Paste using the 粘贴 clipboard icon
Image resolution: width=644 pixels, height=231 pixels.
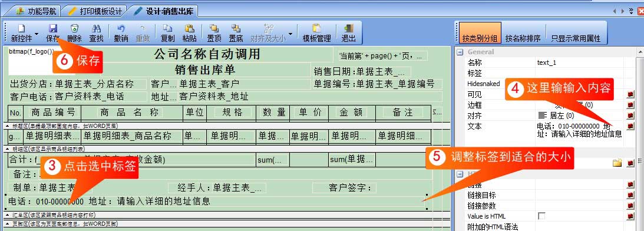189,29
